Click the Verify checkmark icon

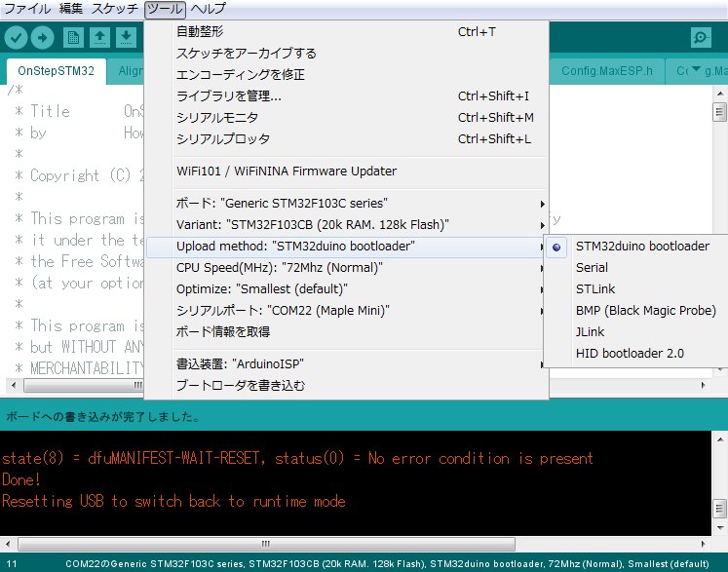click(17, 38)
